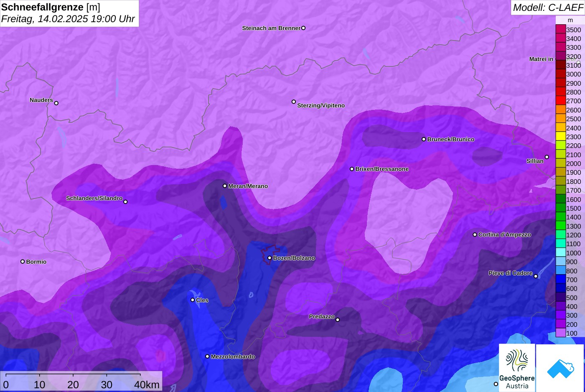Click the 'Pieve di Cadore' text label
The image size is (585, 392).
pyautogui.click(x=511, y=273)
